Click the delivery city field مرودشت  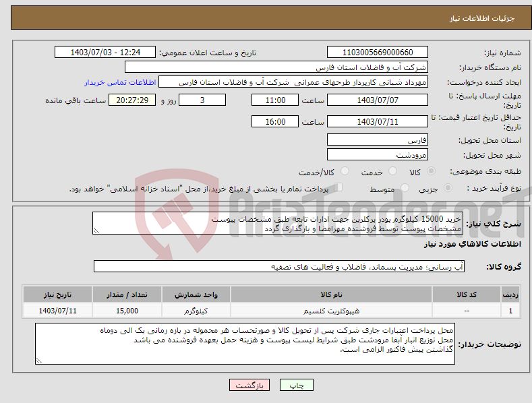[378, 155]
